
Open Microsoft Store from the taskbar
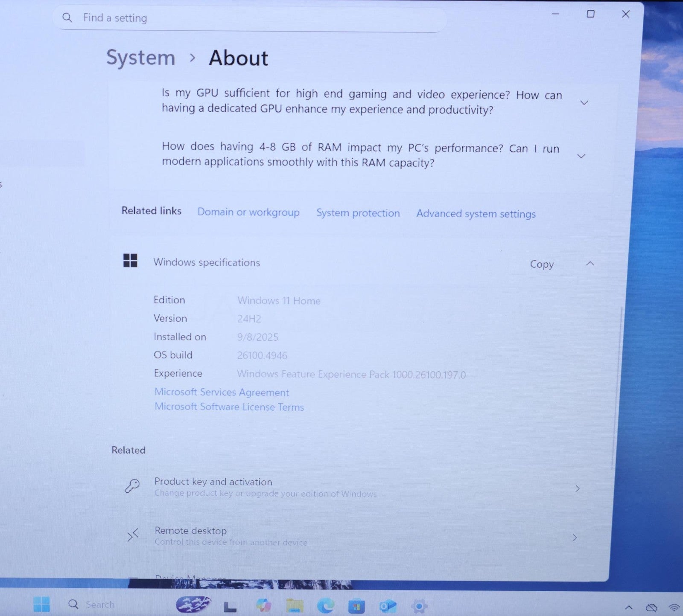356,606
